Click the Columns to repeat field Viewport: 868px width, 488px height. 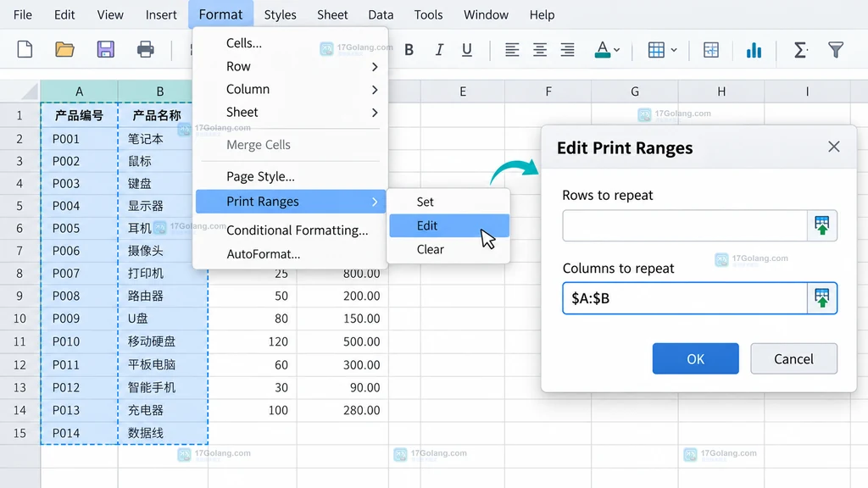pos(685,298)
